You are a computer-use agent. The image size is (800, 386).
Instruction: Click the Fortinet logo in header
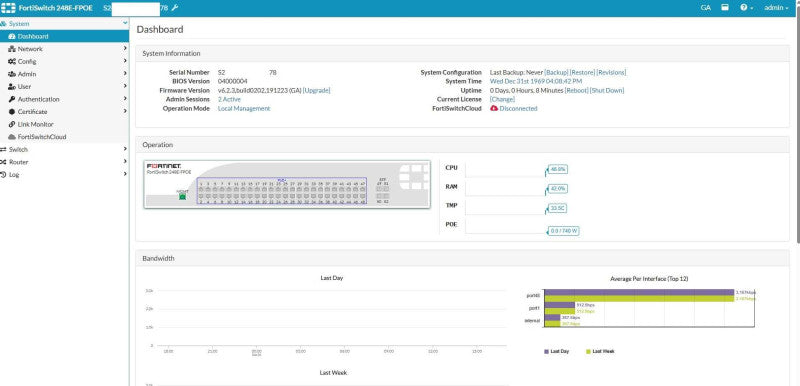click(8, 8)
